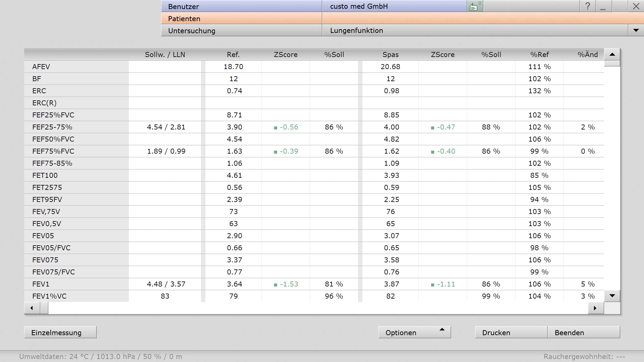Select the FEV1 row label

[41, 284]
